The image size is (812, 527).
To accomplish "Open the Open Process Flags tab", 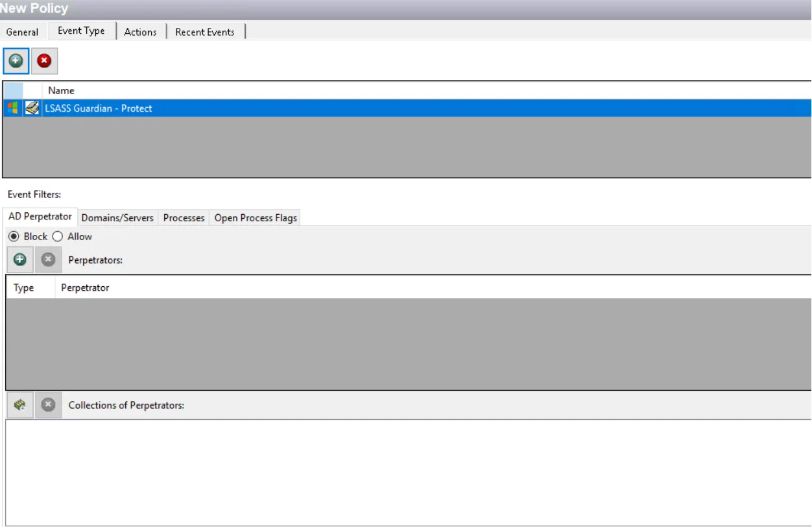I will (256, 218).
